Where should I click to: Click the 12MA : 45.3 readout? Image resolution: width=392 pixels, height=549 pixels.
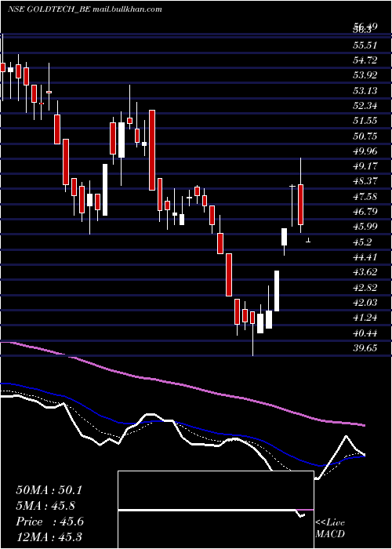(49, 536)
